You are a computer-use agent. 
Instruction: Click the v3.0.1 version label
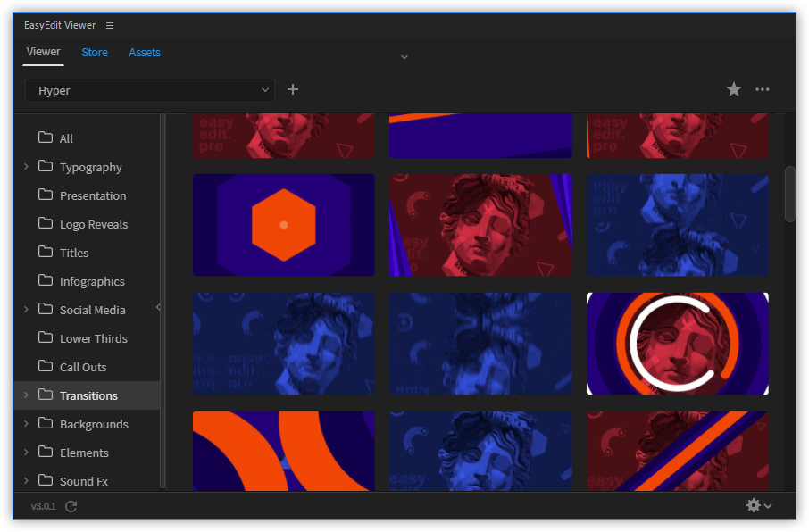point(44,506)
